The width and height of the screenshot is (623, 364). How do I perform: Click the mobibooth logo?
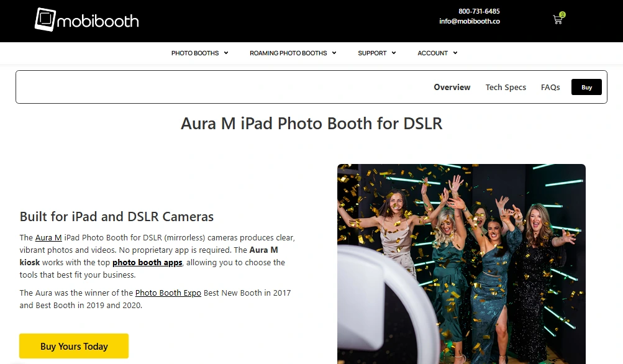pos(86,19)
